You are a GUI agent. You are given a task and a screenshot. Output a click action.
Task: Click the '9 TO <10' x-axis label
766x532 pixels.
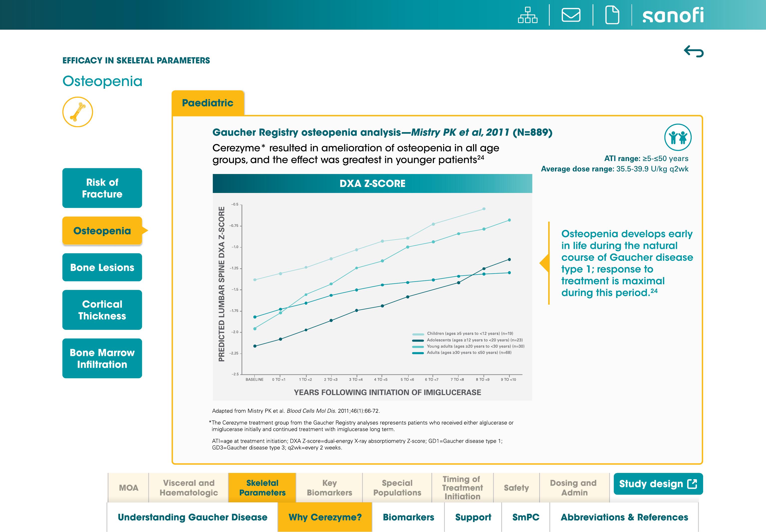click(509, 380)
